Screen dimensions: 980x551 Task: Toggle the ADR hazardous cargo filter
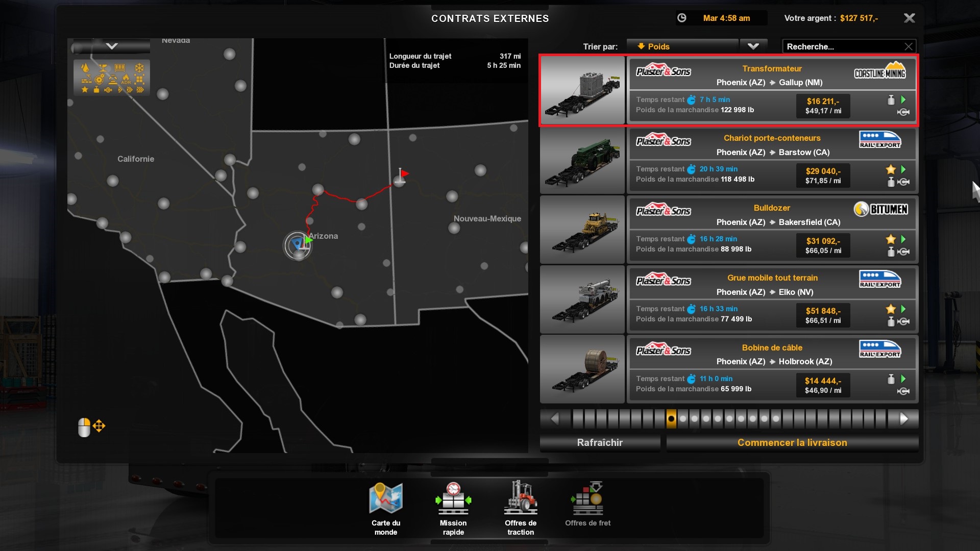point(126,79)
